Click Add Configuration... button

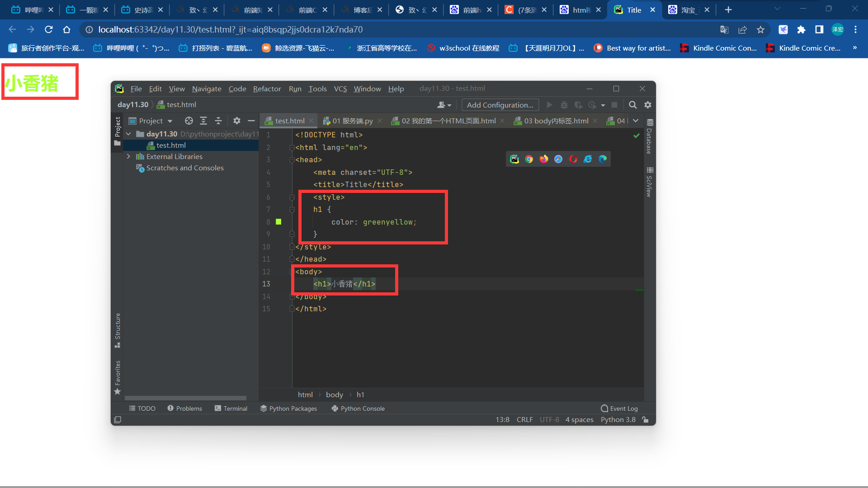click(x=500, y=105)
